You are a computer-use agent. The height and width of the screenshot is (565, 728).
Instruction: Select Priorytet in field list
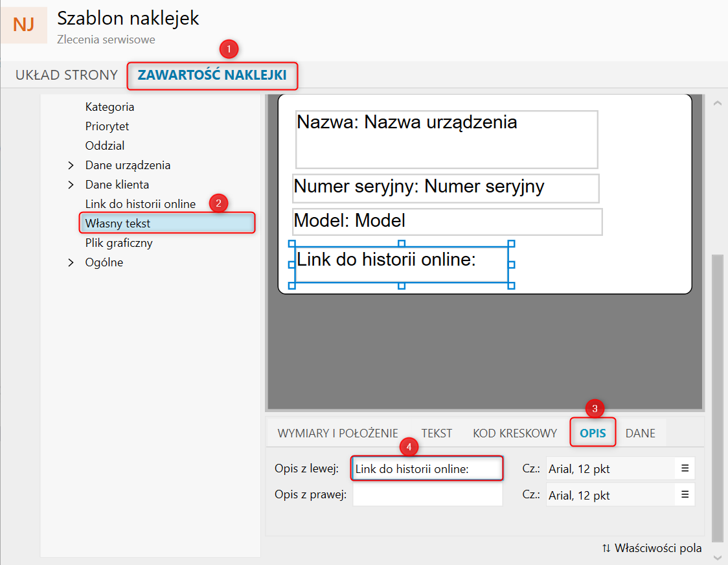[x=108, y=126]
